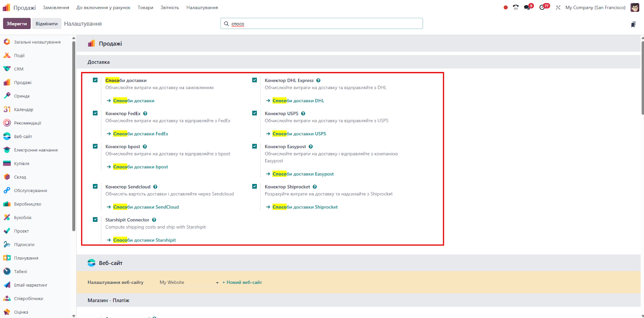The height and width of the screenshot is (318, 644).
Task: Click the red recording indicator icon
Action: click(506, 8)
